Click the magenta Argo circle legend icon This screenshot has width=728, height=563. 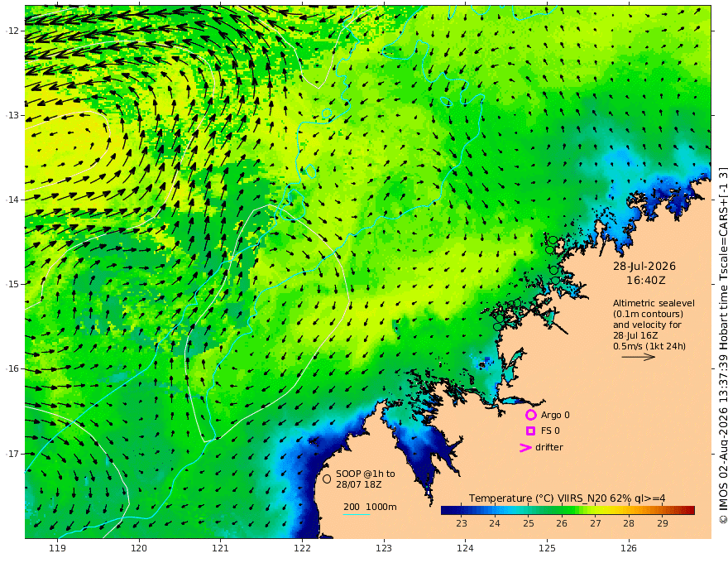point(530,415)
